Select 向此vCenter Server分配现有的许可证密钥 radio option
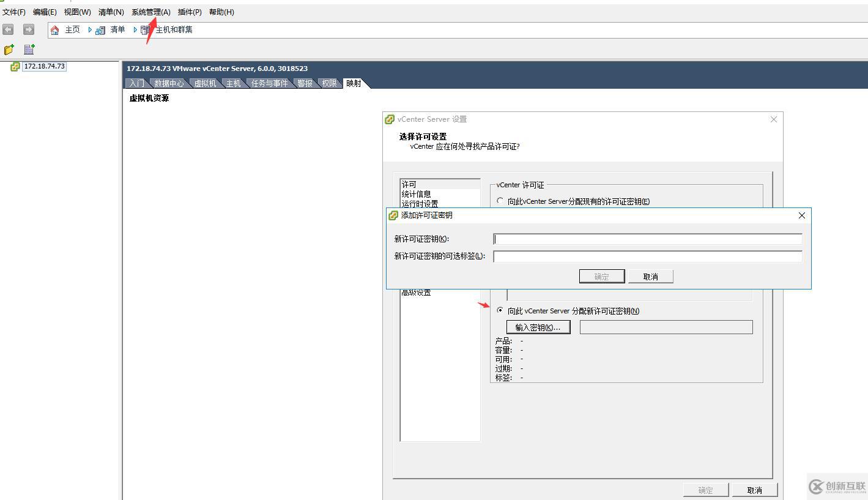Image resolution: width=868 pixels, height=500 pixels. pos(500,201)
